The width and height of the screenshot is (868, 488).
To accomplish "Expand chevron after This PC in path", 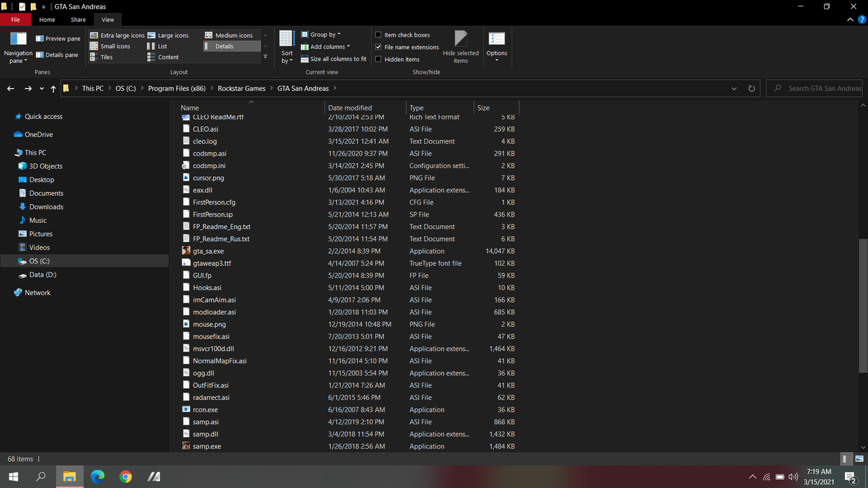I will (109, 89).
